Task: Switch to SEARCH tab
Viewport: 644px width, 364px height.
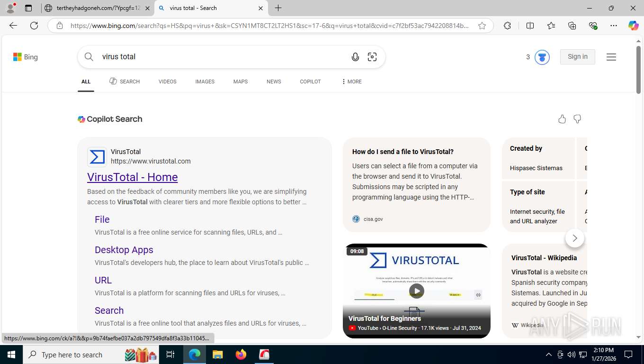Action: [125, 82]
